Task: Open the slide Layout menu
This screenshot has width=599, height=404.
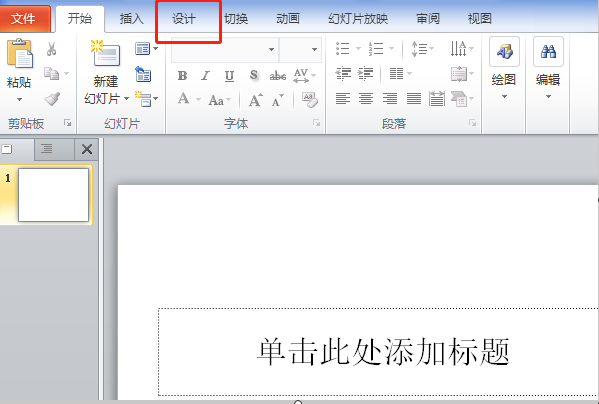Action: pyautogui.click(x=146, y=49)
